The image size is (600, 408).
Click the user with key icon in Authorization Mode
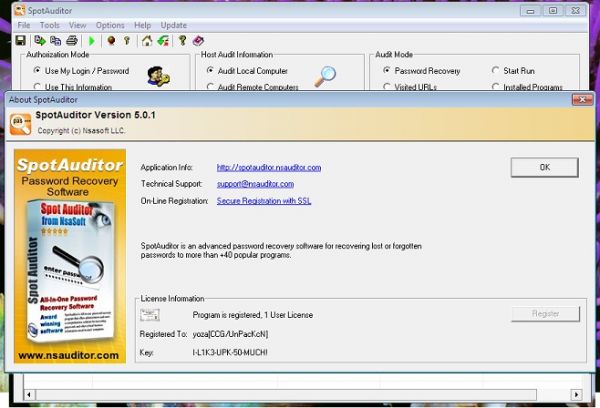pyautogui.click(x=158, y=76)
